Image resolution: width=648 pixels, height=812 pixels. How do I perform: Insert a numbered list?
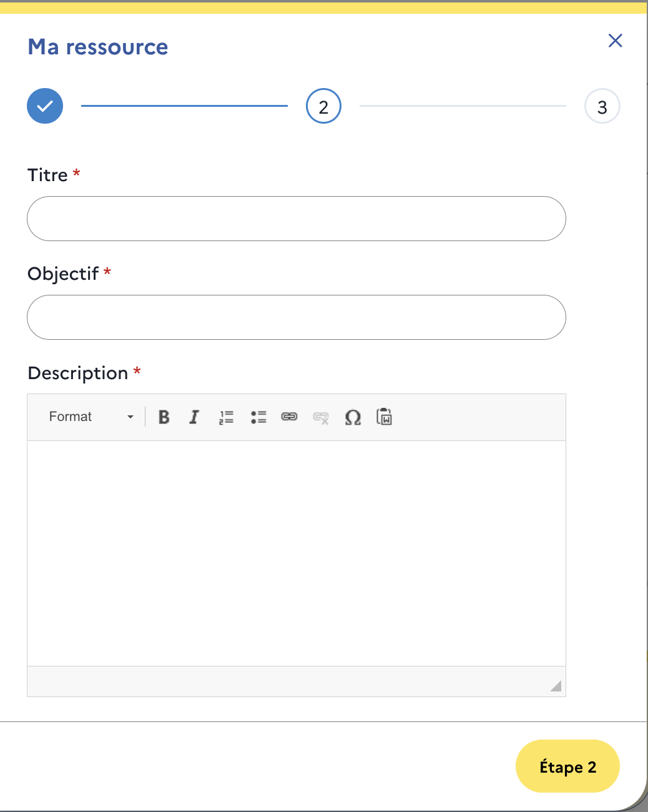click(x=226, y=417)
